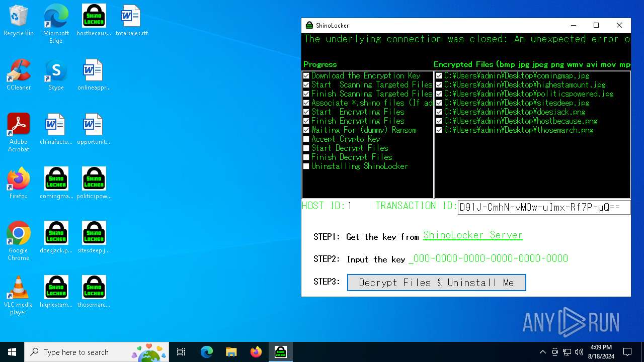Select the chinafacto Word document icon
644x362 pixels.
[56, 130]
